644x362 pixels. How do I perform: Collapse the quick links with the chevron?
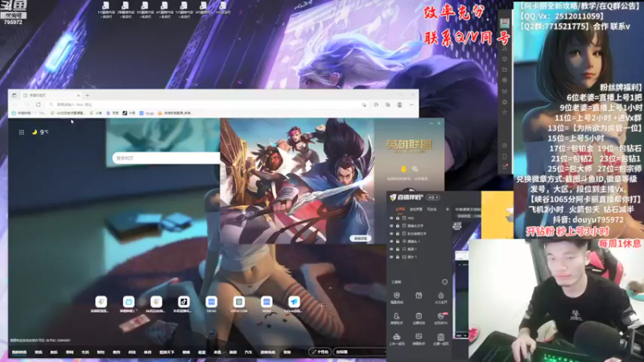[x=330, y=288]
